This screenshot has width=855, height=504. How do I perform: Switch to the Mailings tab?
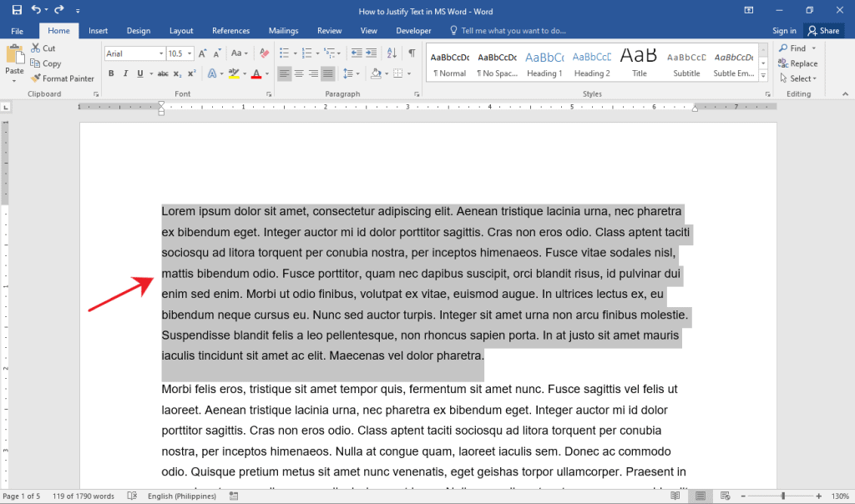coord(283,30)
